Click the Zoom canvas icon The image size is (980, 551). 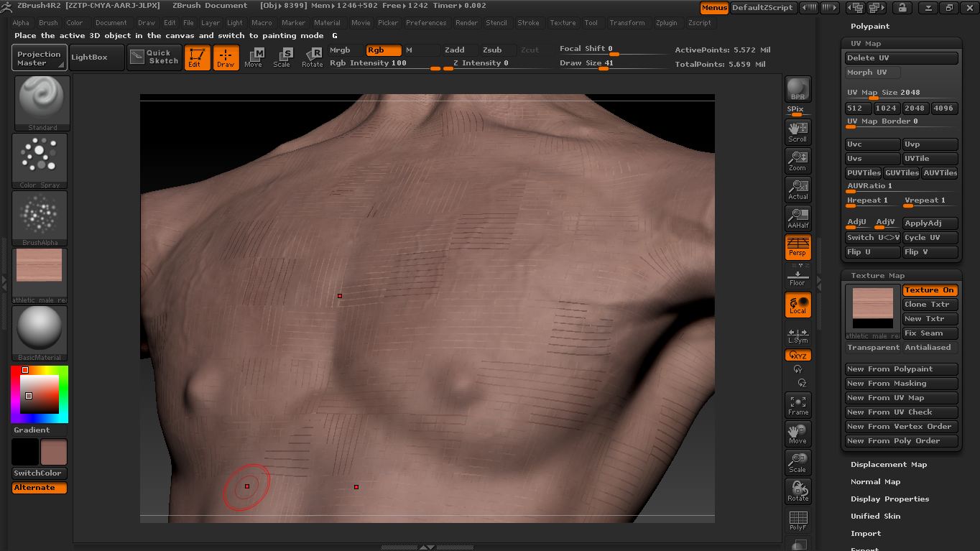click(798, 160)
